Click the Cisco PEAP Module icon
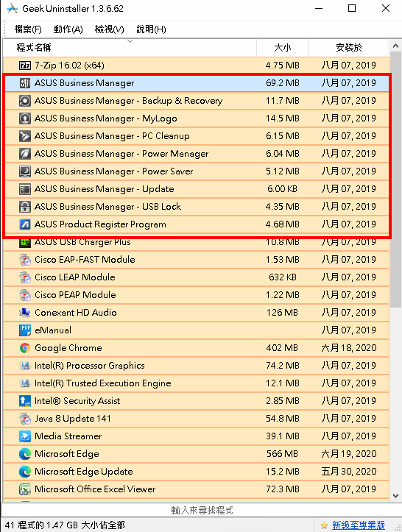 coord(25,295)
